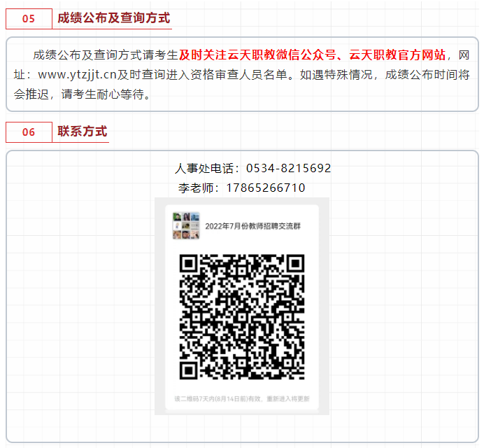Click the red "05" section number box
484x448 pixels.
pos(29,19)
